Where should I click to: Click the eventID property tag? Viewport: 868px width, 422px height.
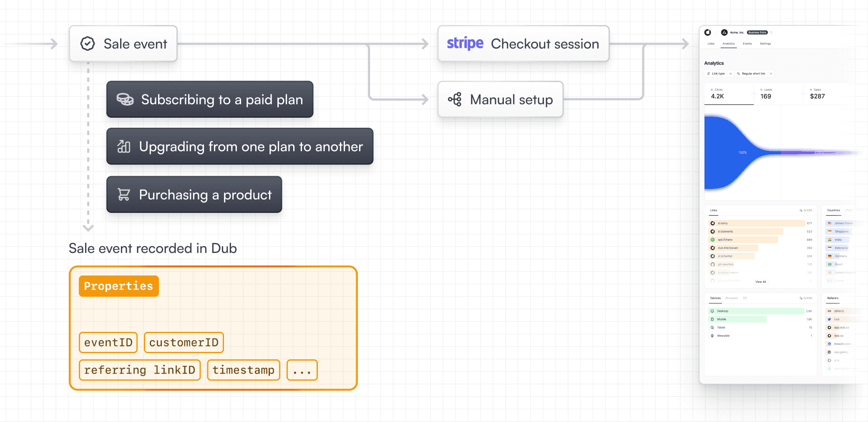click(x=108, y=342)
